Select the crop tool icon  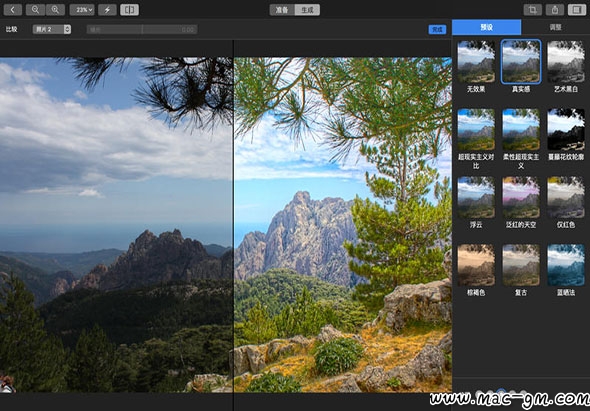click(532, 10)
